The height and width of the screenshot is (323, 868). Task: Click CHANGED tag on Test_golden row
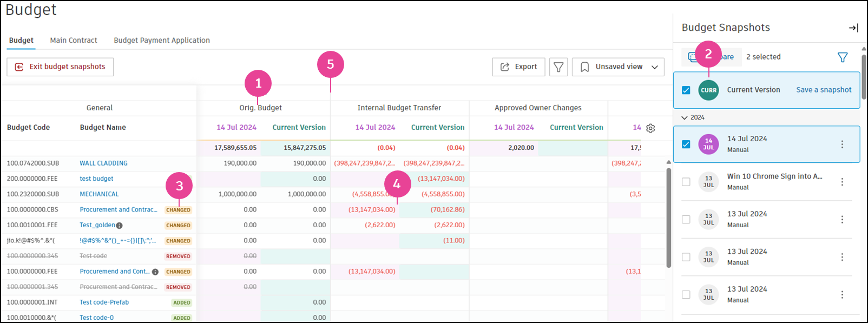point(178,226)
